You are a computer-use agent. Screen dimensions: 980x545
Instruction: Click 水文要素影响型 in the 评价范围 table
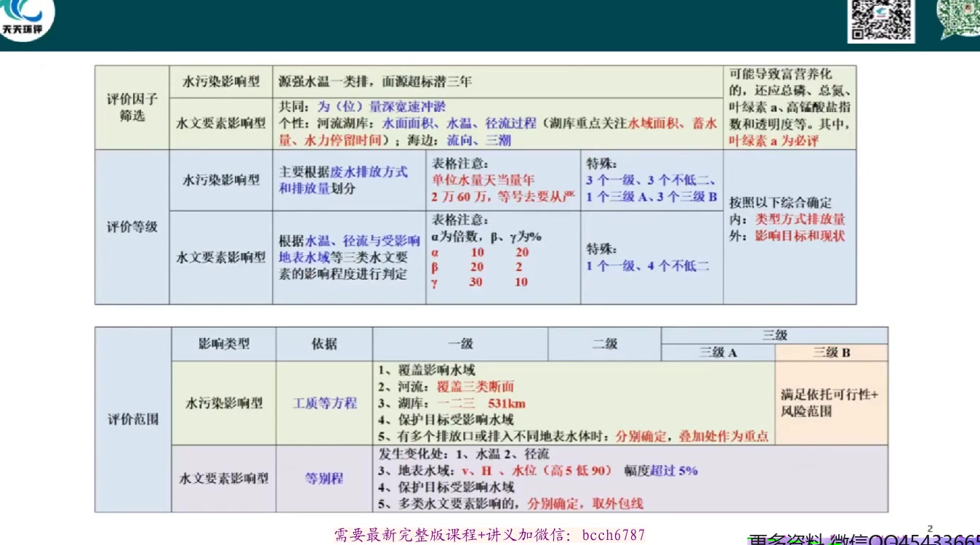click(x=224, y=478)
